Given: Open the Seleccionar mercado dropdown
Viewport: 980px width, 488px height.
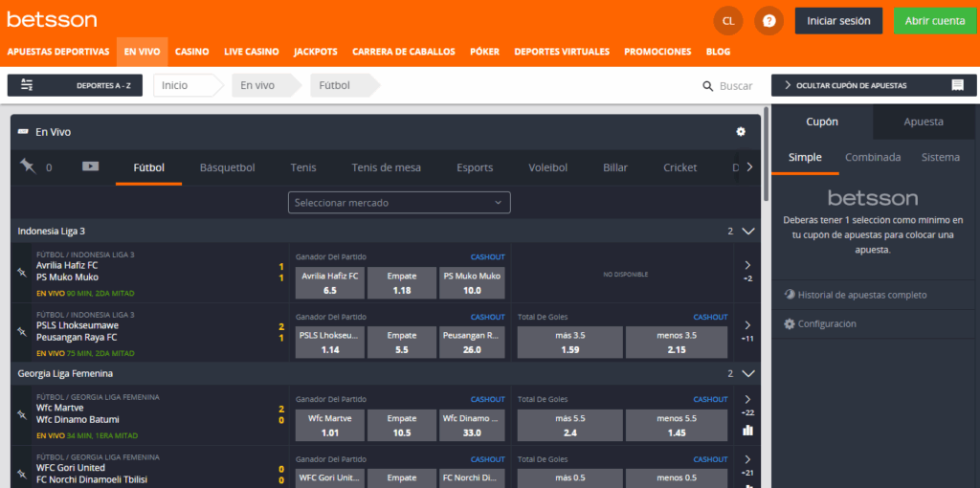Looking at the screenshot, I should [399, 203].
